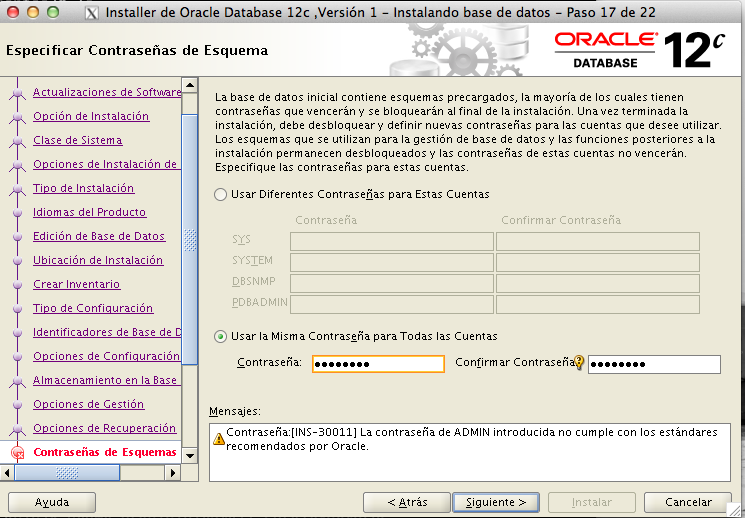Click the SYS confirm password field
The width and height of the screenshot is (745, 518).
coord(598,241)
